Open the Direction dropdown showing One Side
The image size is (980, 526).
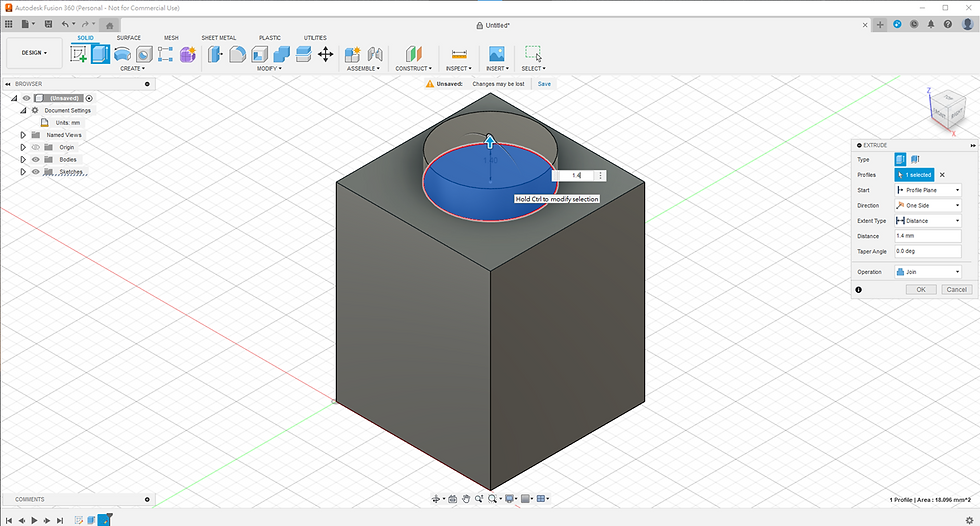(x=928, y=206)
